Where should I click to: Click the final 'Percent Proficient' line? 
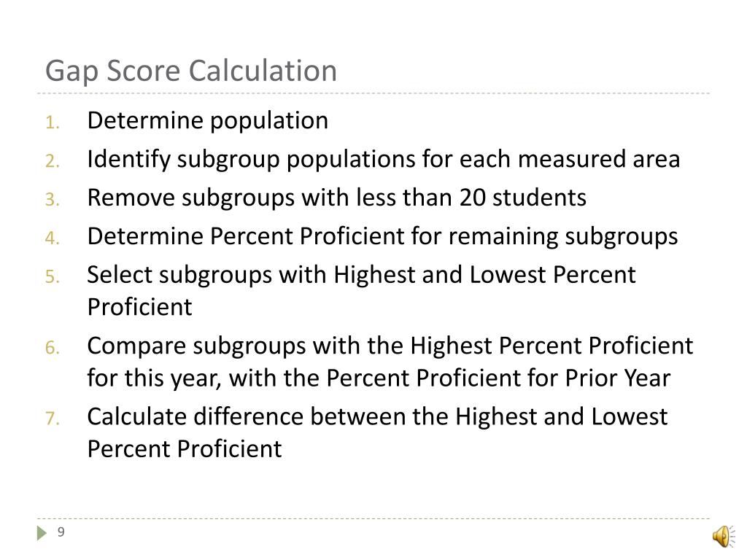185,449
